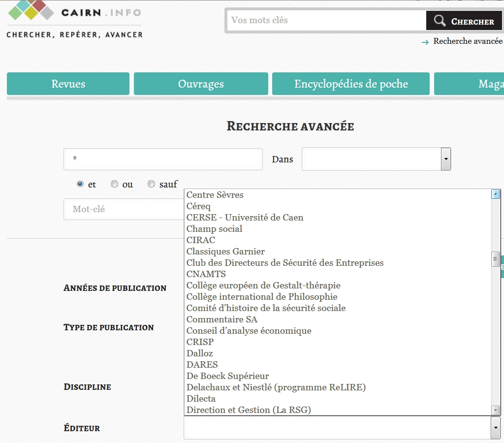Open the Encyclopédies de poche tab
504x443 pixels.
(350, 84)
